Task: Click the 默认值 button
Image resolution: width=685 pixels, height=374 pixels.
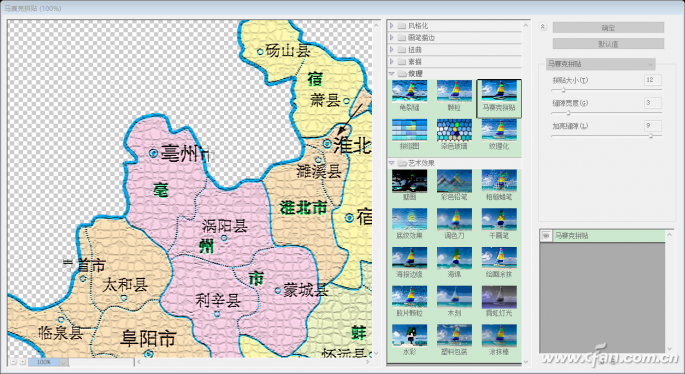Action: click(x=608, y=44)
